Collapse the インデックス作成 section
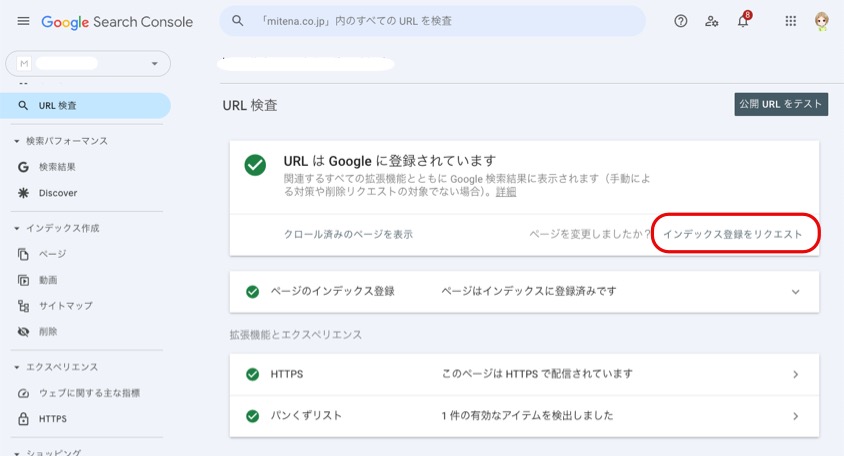Viewport: 844px width, 456px height. pyautogui.click(x=17, y=228)
